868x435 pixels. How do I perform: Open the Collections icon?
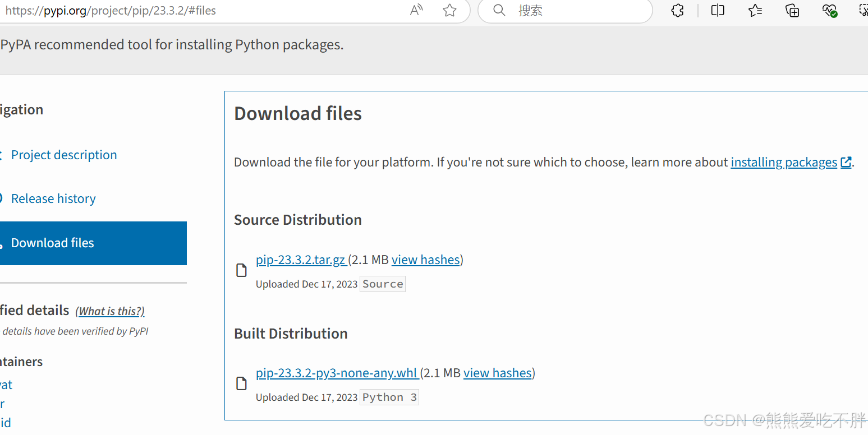(792, 10)
